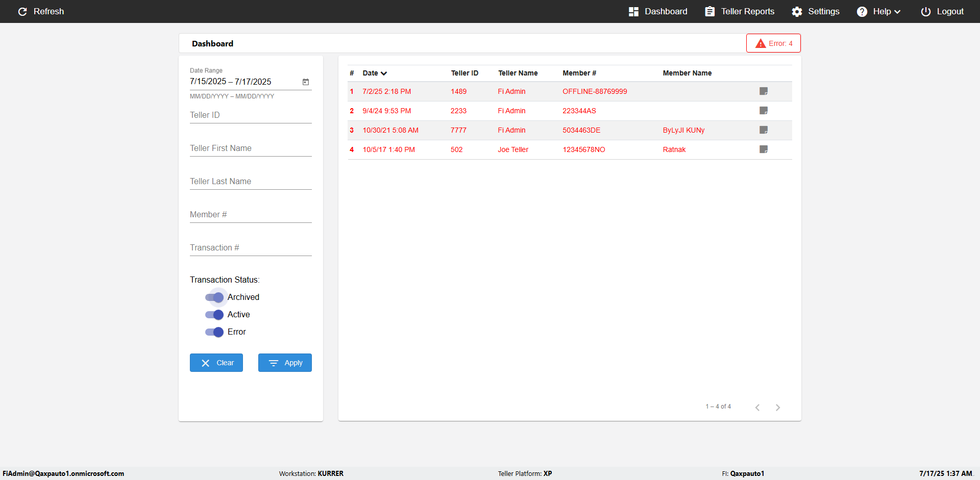Click the Member # column header
Image resolution: width=980 pixels, height=480 pixels.
pos(579,73)
